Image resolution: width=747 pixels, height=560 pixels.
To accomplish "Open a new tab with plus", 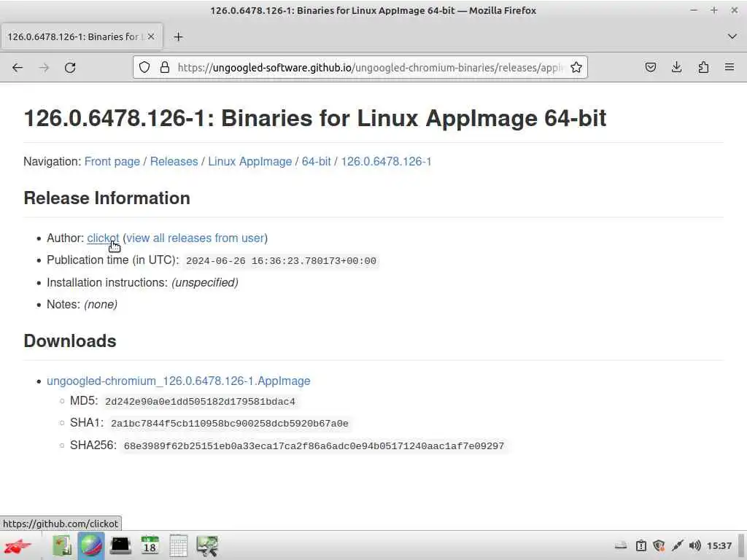I will pyautogui.click(x=178, y=36).
